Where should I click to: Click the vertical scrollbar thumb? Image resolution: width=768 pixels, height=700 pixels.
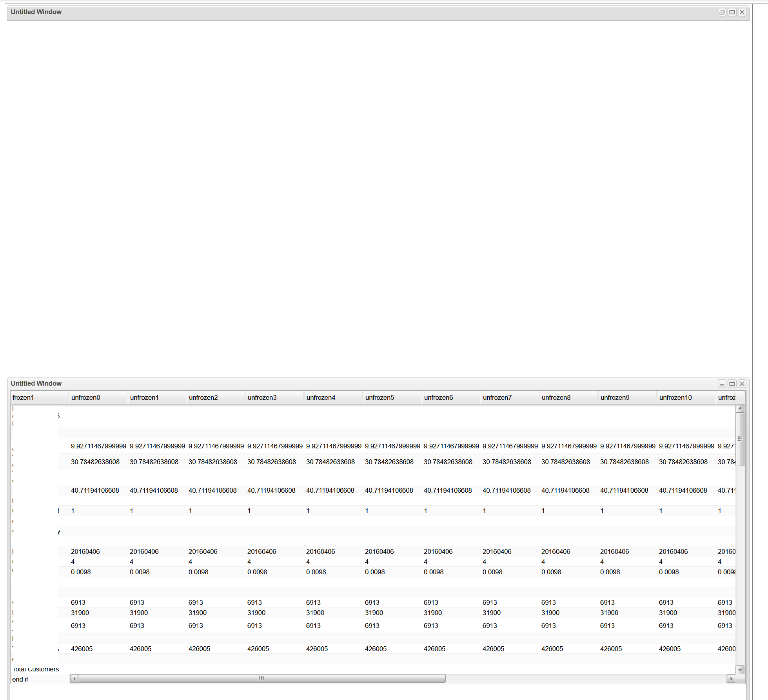[x=740, y=439]
